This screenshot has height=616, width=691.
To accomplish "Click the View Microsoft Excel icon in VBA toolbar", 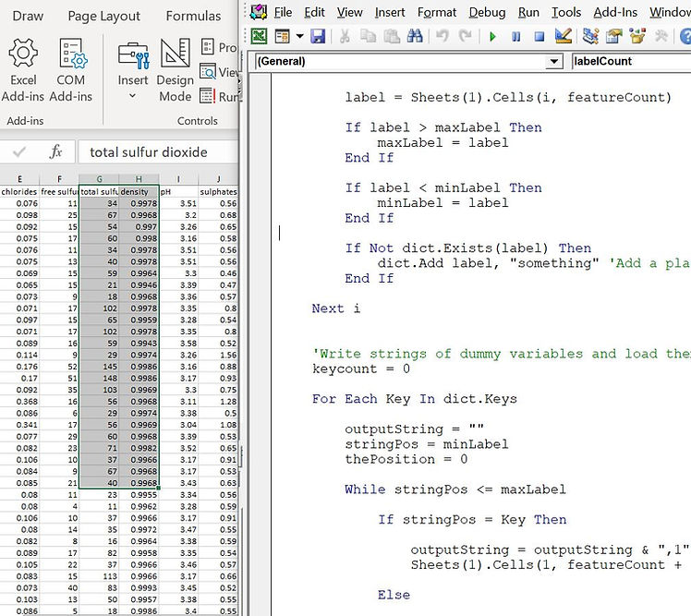I will point(259,36).
